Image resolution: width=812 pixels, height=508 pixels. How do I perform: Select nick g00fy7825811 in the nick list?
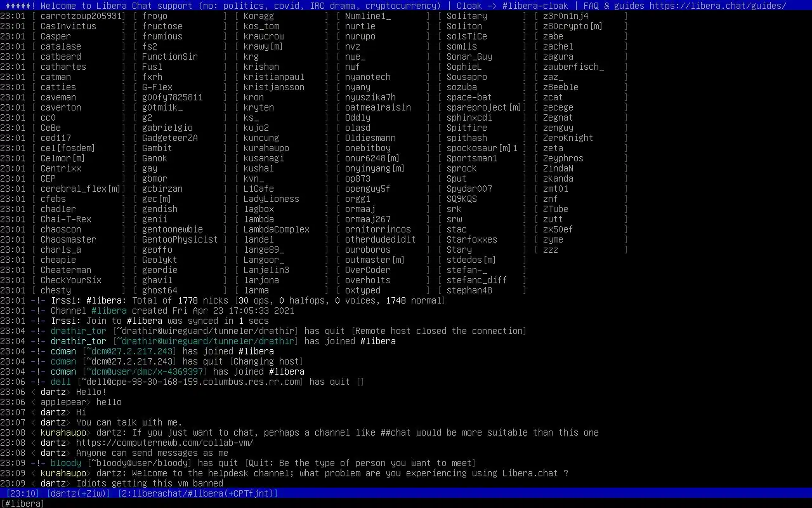pos(173,97)
